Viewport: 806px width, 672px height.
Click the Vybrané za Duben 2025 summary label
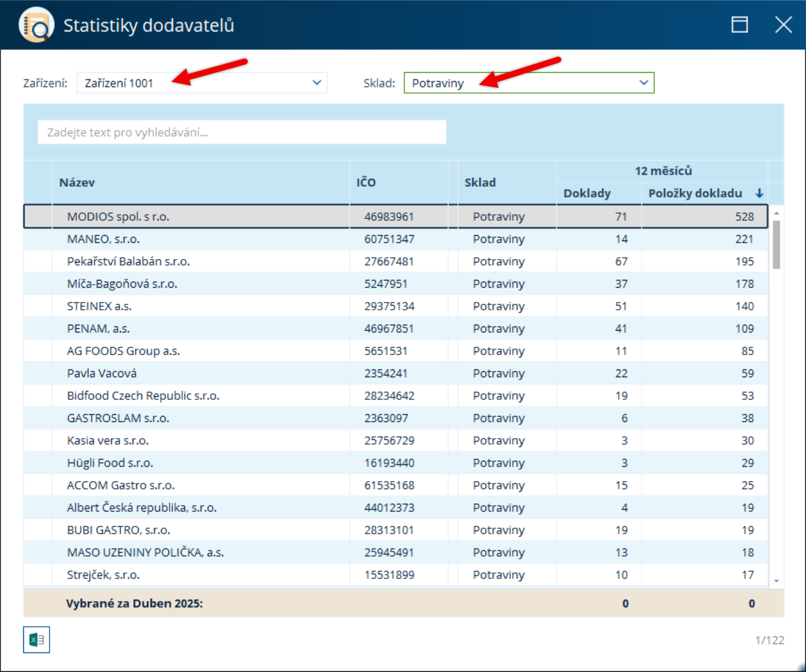134,603
